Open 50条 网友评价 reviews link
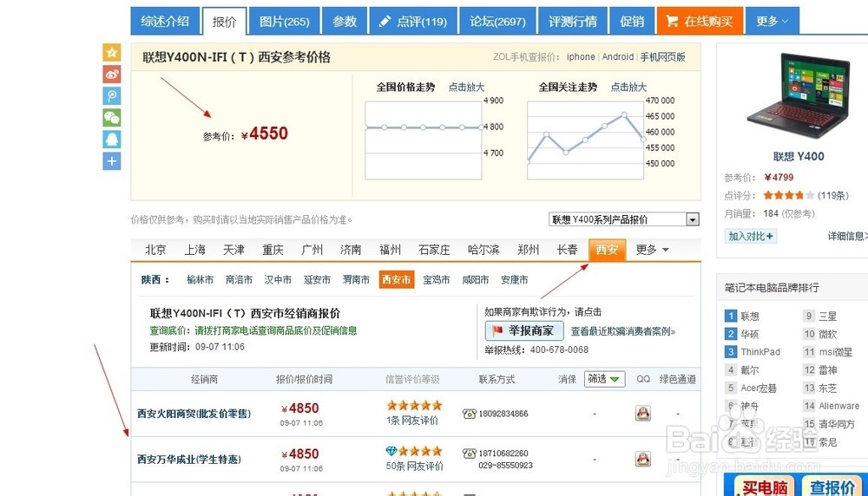Image resolution: width=868 pixels, height=496 pixels. (415, 467)
